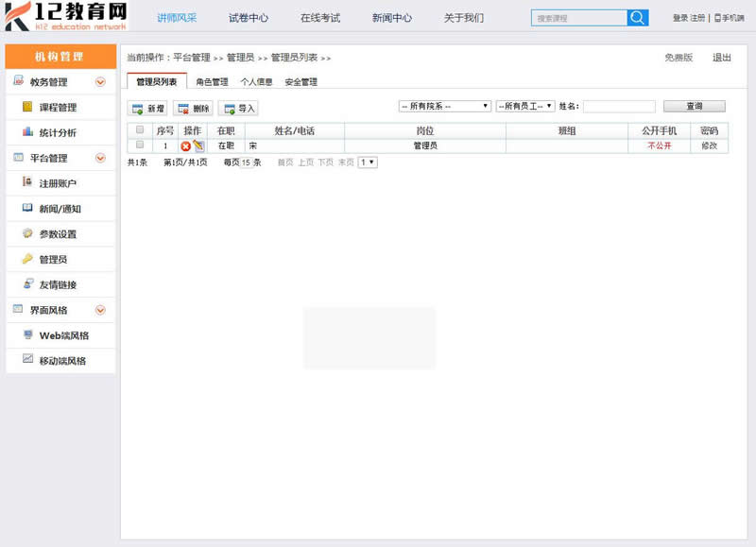The width and height of the screenshot is (756, 547).
Task: Click the search magnifier icon
Action: [x=638, y=18]
